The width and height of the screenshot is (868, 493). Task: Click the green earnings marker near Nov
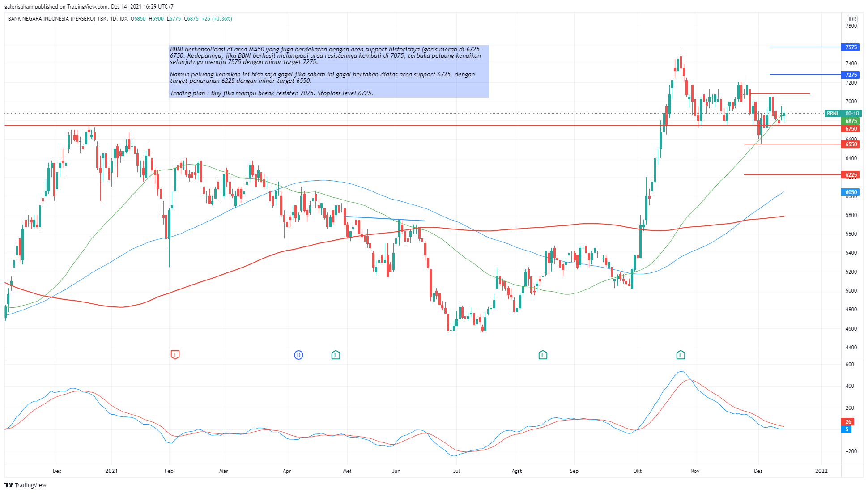pos(681,355)
